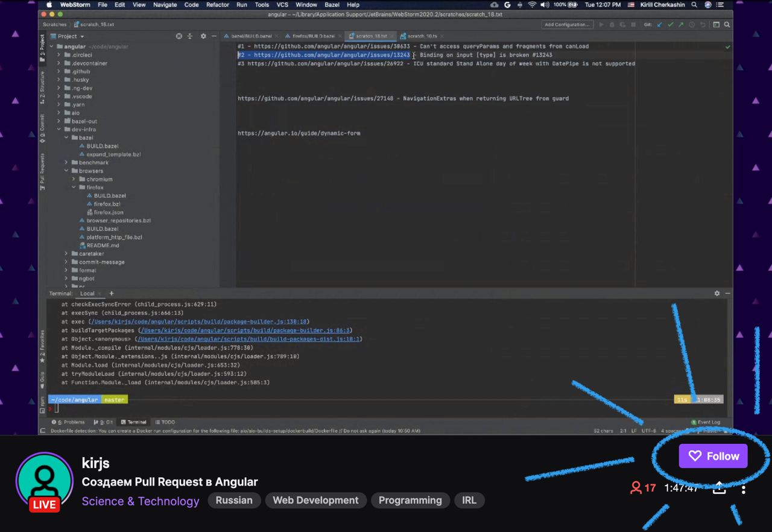Expand the benchmark folder
The width and height of the screenshot is (772, 532).
(x=67, y=162)
